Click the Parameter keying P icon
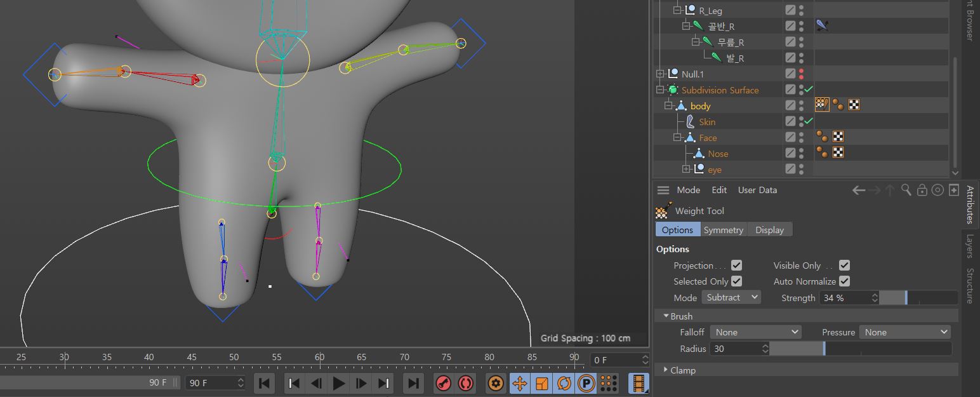Viewport: 980px width, 397px height. tap(586, 383)
